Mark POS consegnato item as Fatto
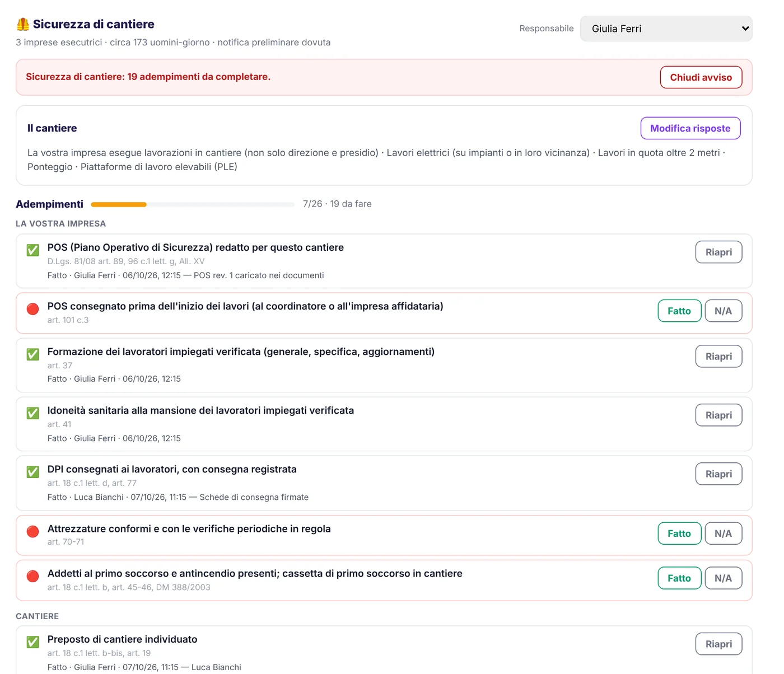 [679, 311]
